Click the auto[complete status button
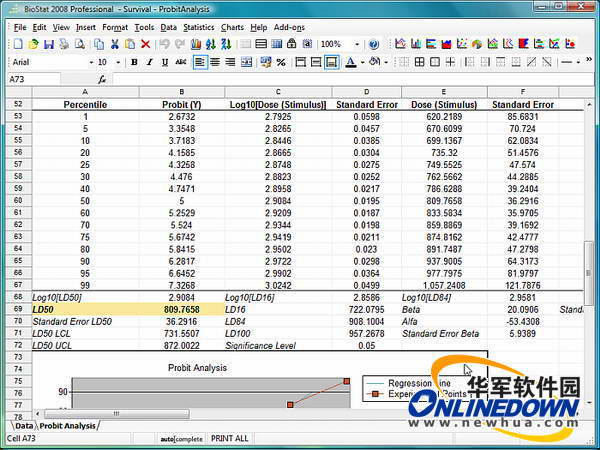Screen dimensions: 600x450 181,439
